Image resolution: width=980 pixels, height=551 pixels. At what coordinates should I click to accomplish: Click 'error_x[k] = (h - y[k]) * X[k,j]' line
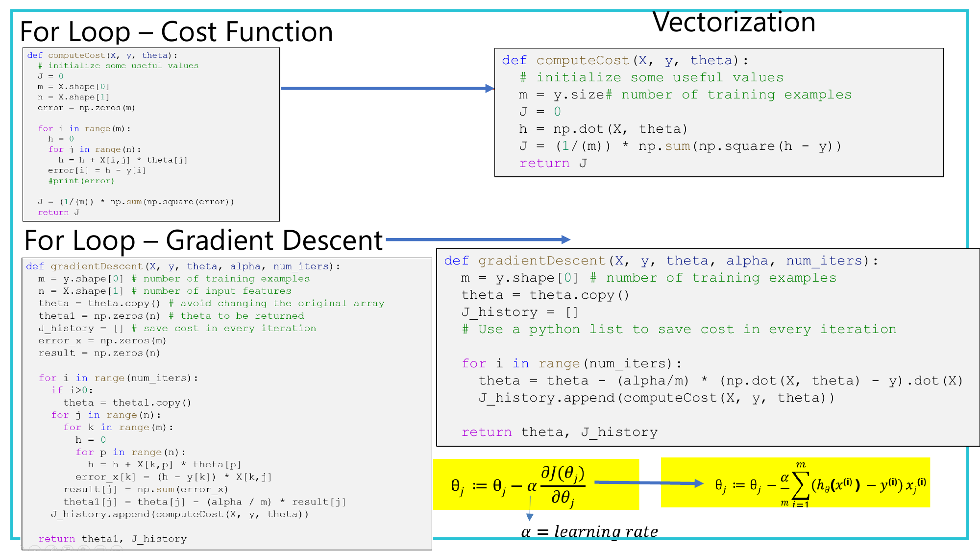tap(173, 477)
